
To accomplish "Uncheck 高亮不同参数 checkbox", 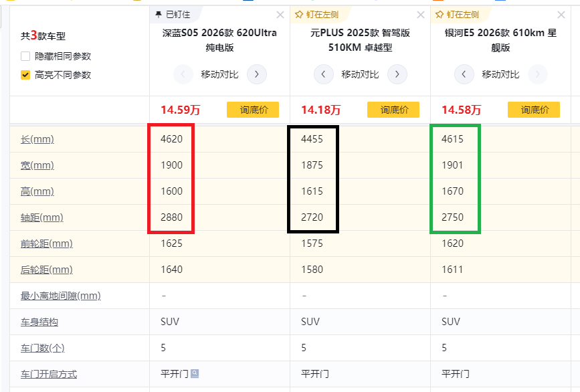I will [x=25, y=75].
